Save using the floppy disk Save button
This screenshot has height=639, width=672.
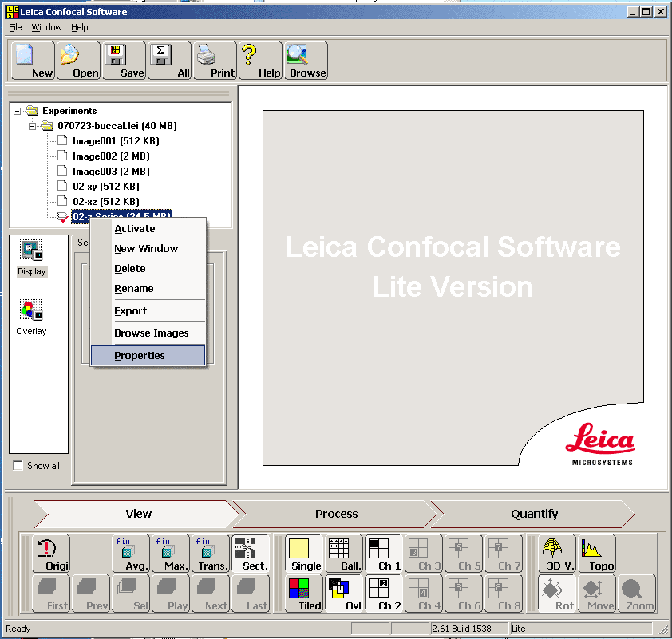pyautogui.click(x=124, y=61)
